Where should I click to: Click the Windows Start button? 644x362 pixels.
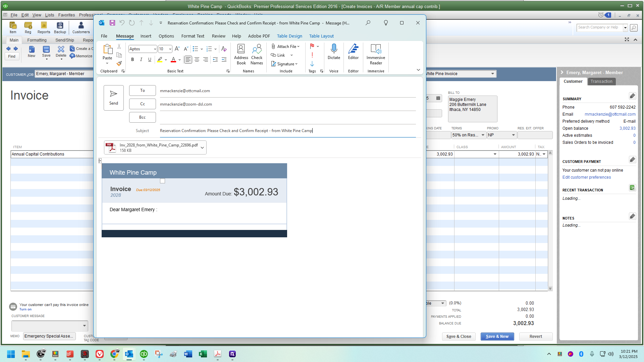tap(11, 354)
